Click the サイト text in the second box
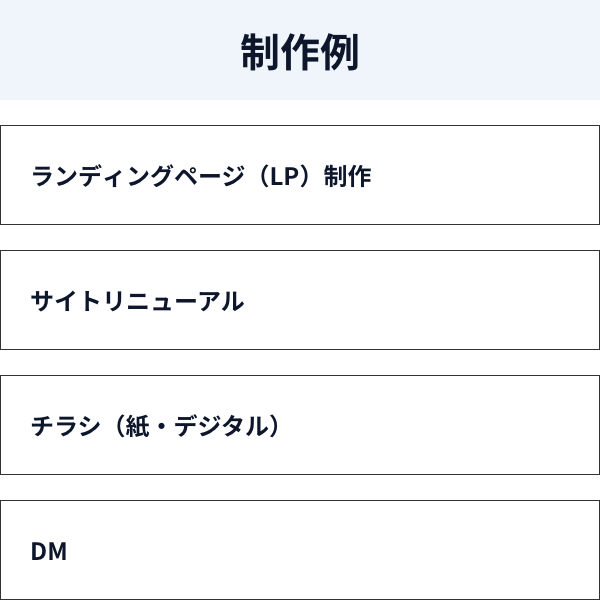Screen dimensions: 600x600 coord(66,301)
